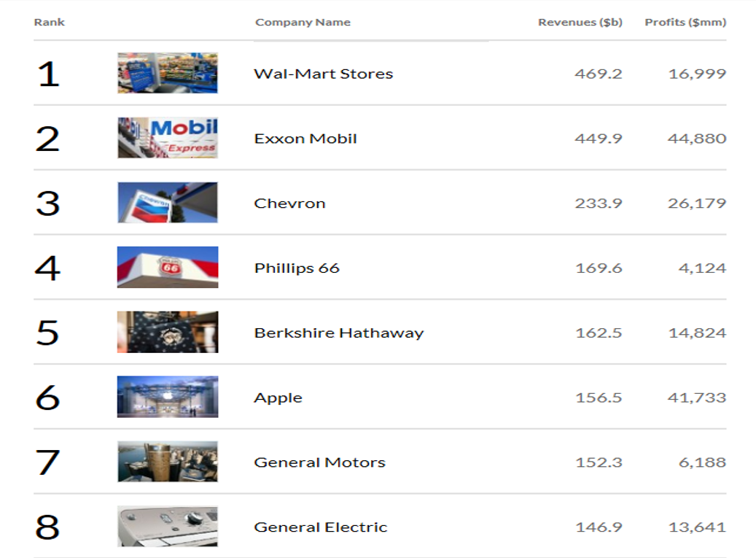Click the Phillips 66 thumbnail image
Screen dimensions: 756x558
(x=167, y=268)
